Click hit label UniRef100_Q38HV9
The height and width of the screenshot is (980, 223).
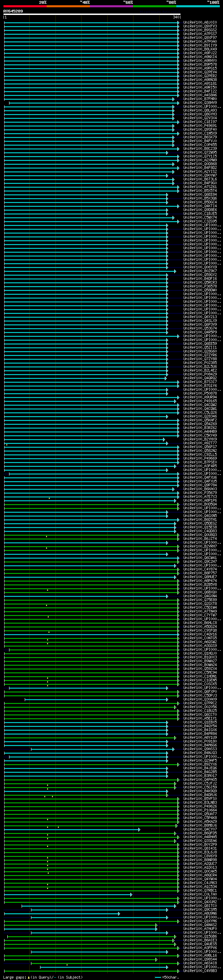[200, 103]
